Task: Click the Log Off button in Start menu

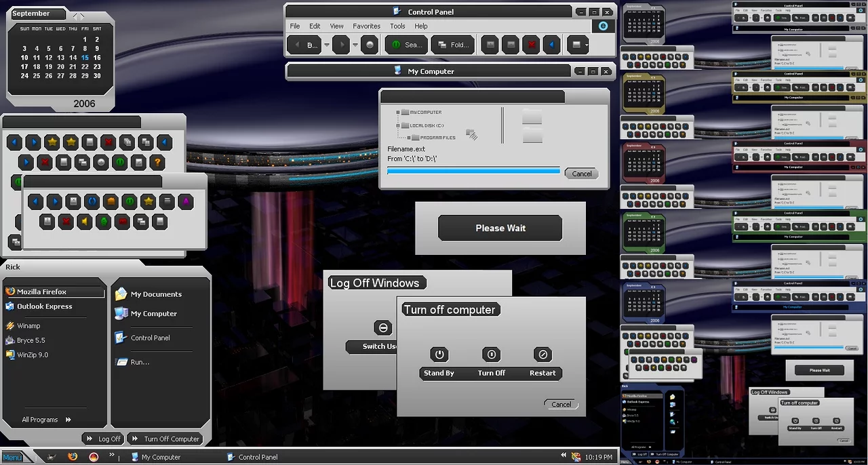Action: (103, 439)
